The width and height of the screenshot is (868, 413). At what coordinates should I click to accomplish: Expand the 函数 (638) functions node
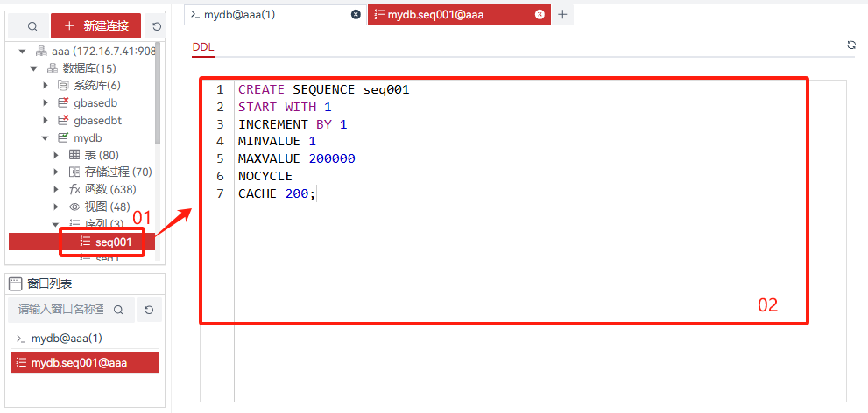[57, 189]
